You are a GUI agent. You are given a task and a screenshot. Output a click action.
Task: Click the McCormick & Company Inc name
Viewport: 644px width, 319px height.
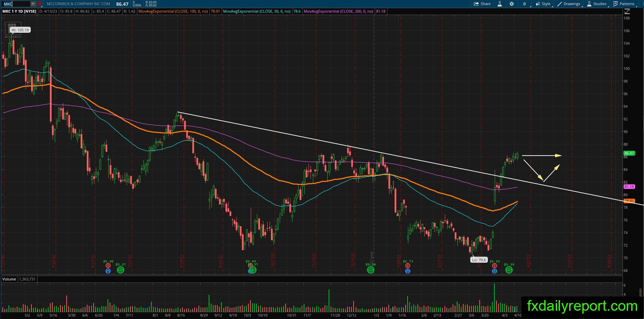click(x=78, y=4)
